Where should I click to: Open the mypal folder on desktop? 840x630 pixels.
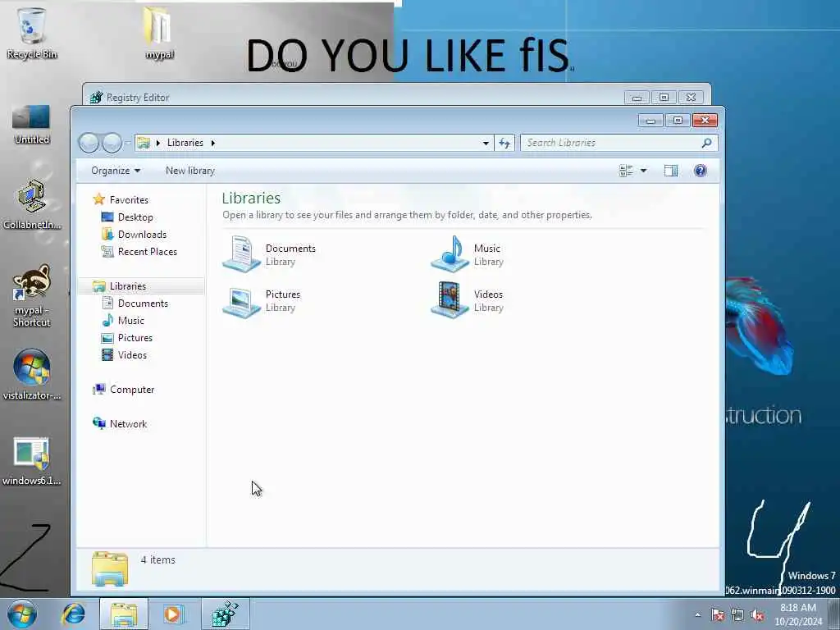click(158, 32)
